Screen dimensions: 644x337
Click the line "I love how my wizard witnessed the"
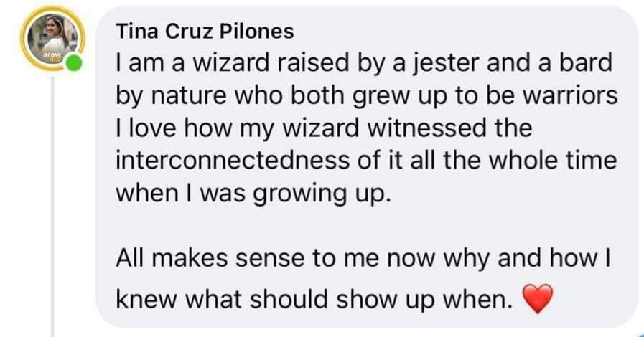coord(324,128)
